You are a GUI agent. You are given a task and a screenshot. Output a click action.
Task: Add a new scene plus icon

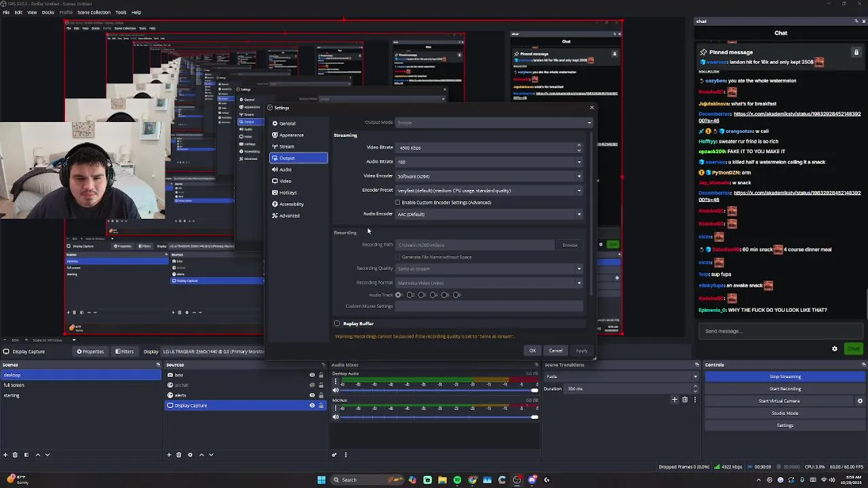[5, 455]
